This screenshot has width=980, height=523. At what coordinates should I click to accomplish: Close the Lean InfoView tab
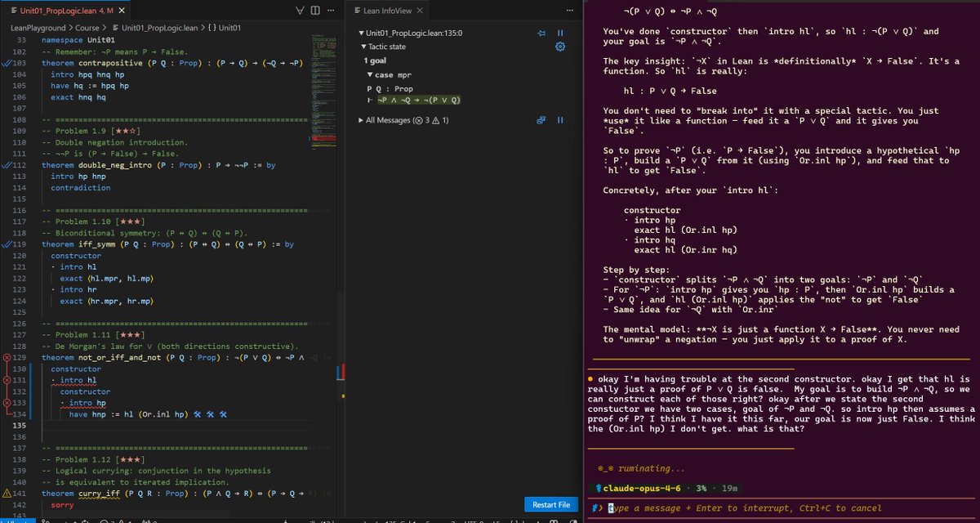pos(420,11)
